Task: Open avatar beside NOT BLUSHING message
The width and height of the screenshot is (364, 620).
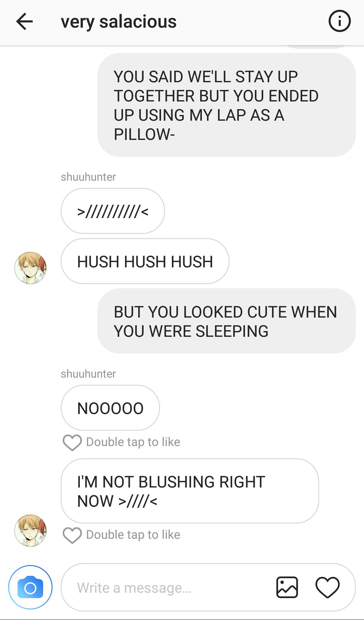Action: pyautogui.click(x=30, y=530)
